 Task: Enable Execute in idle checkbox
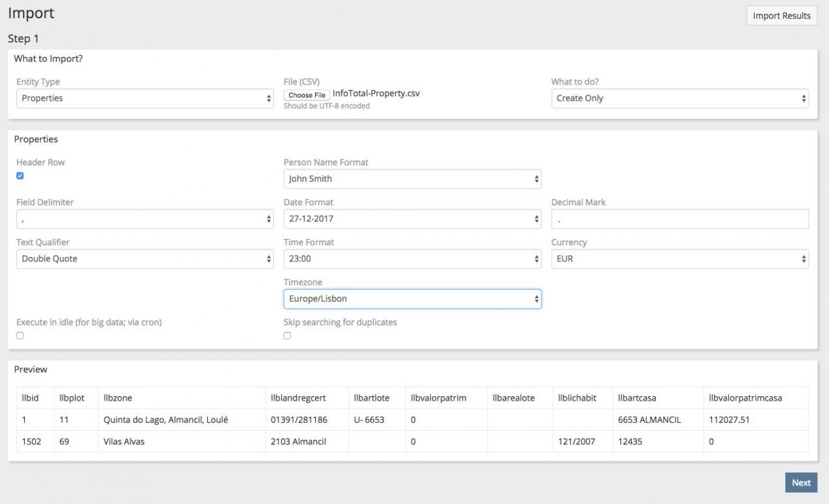click(20, 335)
